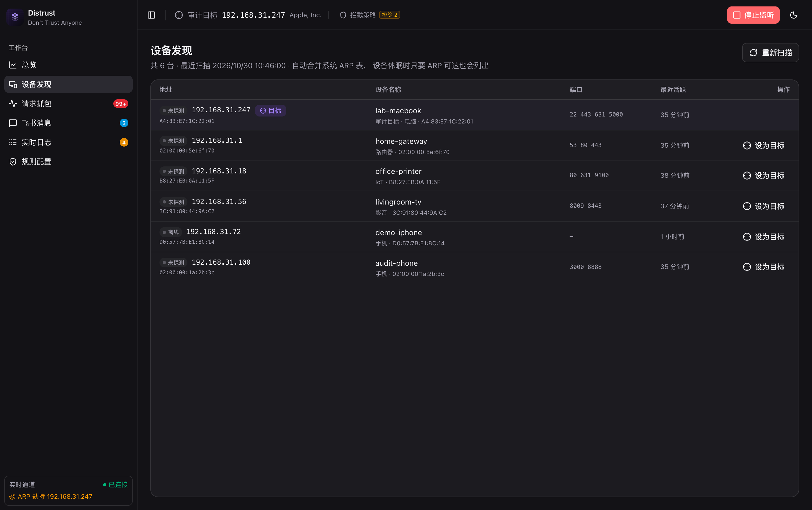
Task: Click the 审计目标 crosshair icon in header
Action: [179, 15]
